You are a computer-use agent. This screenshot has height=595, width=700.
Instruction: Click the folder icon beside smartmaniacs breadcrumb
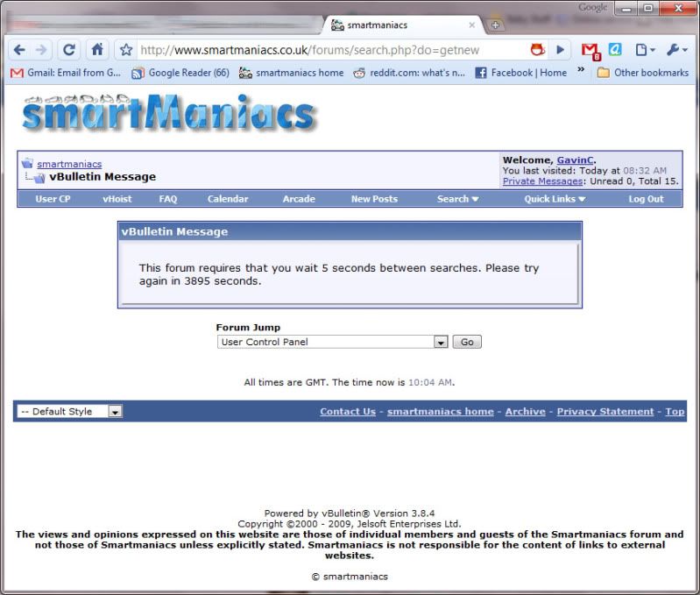[x=28, y=163]
